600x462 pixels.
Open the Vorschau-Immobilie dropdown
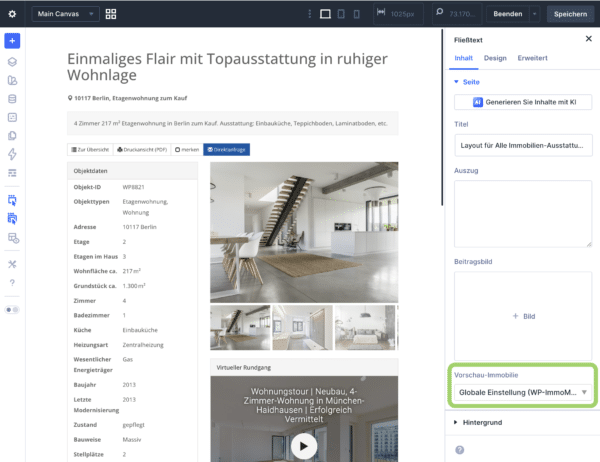point(523,392)
